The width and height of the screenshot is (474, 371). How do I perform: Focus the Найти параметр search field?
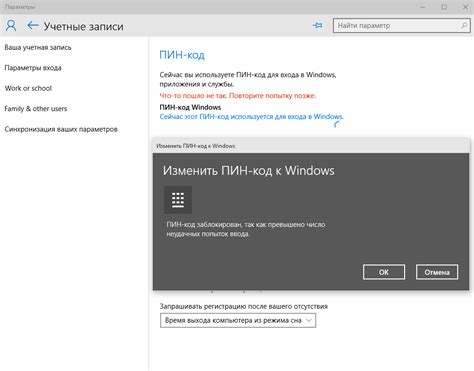click(x=402, y=25)
